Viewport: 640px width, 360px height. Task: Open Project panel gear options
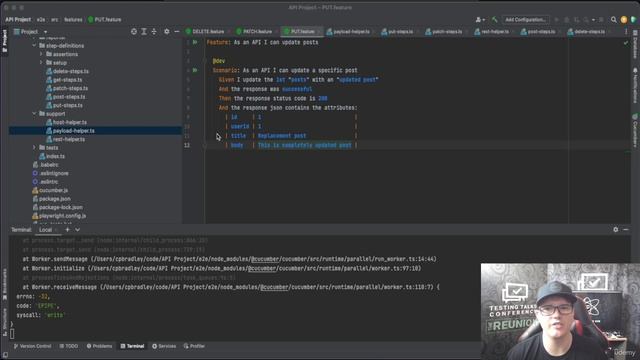[x=167, y=31]
